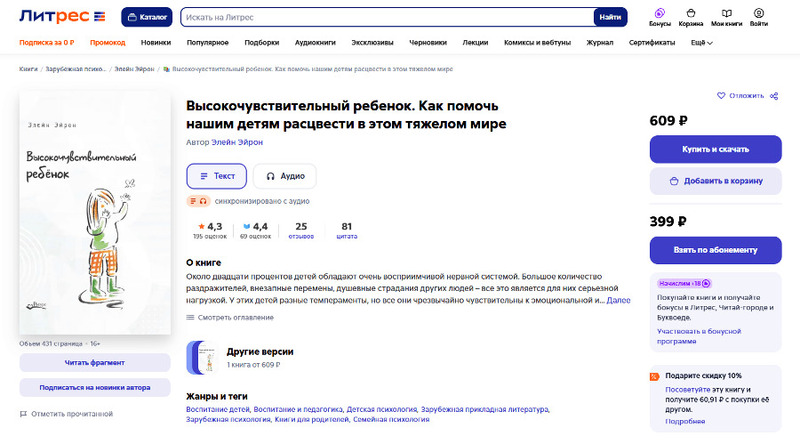This screenshot has height=444, width=800.
Task: Click the Посоветуйте link
Action: tap(687, 389)
